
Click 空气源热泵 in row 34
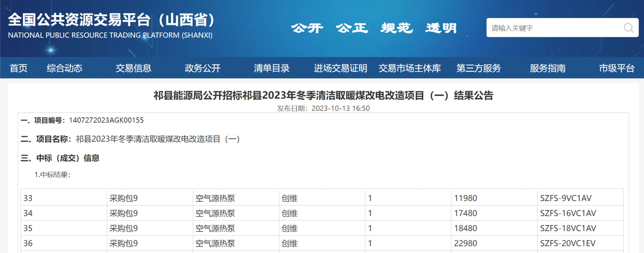(236, 213)
